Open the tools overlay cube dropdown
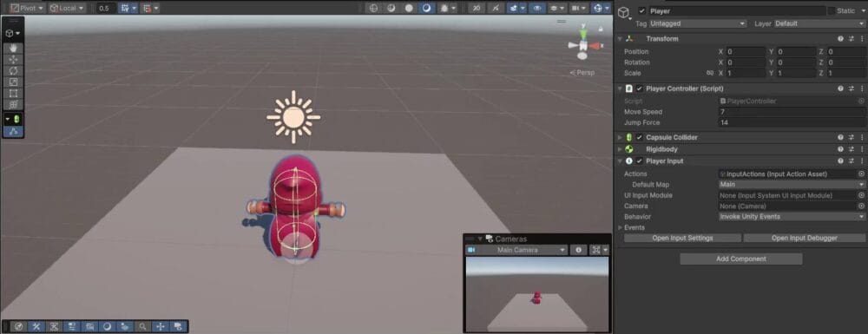The width and height of the screenshot is (868, 334). pyautogui.click(x=13, y=33)
